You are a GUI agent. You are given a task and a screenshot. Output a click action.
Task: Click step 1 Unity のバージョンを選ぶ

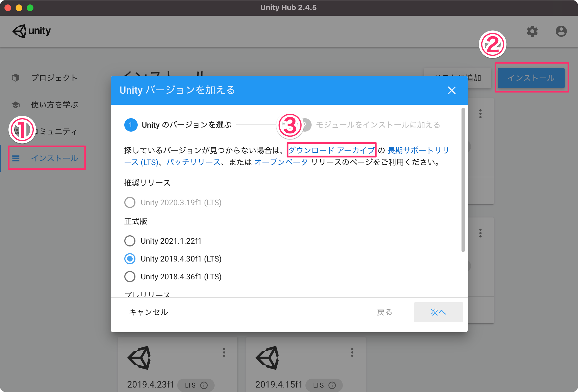pyautogui.click(x=178, y=125)
